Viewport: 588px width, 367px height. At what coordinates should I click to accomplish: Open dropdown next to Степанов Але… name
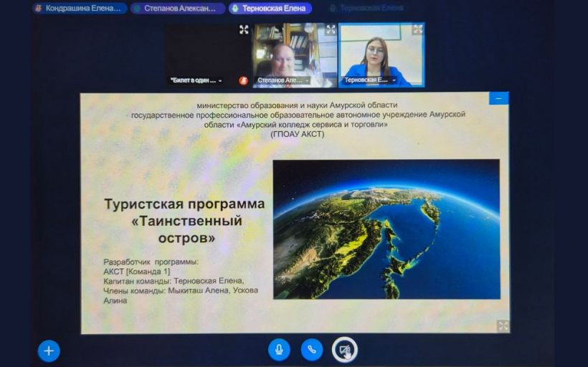pos(307,80)
